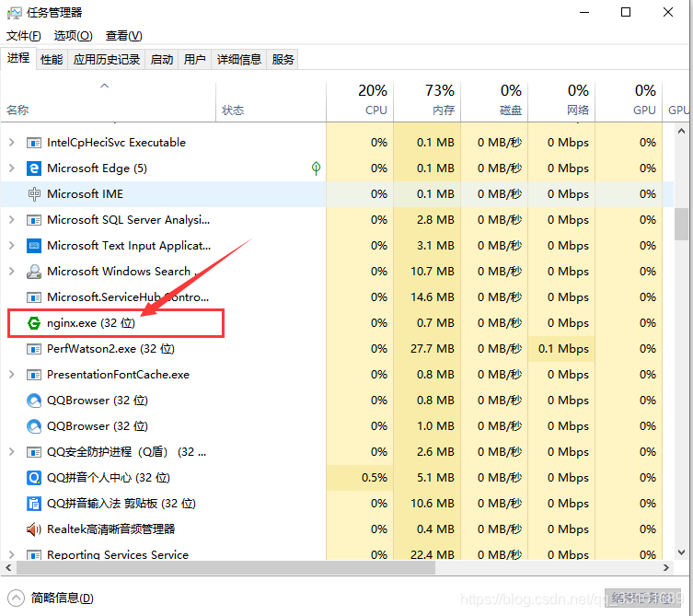Select the Microsoft IME row name
Image resolution: width=693 pixels, height=616 pixels.
[86, 194]
